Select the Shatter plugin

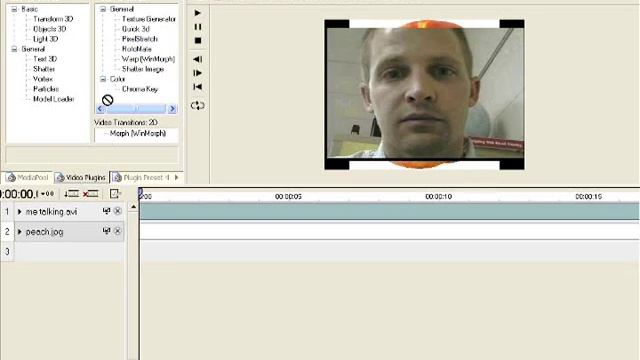coord(44,69)
